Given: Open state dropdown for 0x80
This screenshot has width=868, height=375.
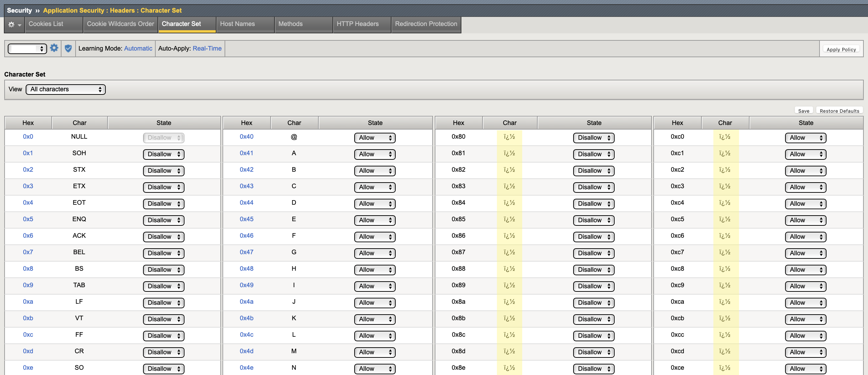Looking at the screenshot, I should 594,138.
